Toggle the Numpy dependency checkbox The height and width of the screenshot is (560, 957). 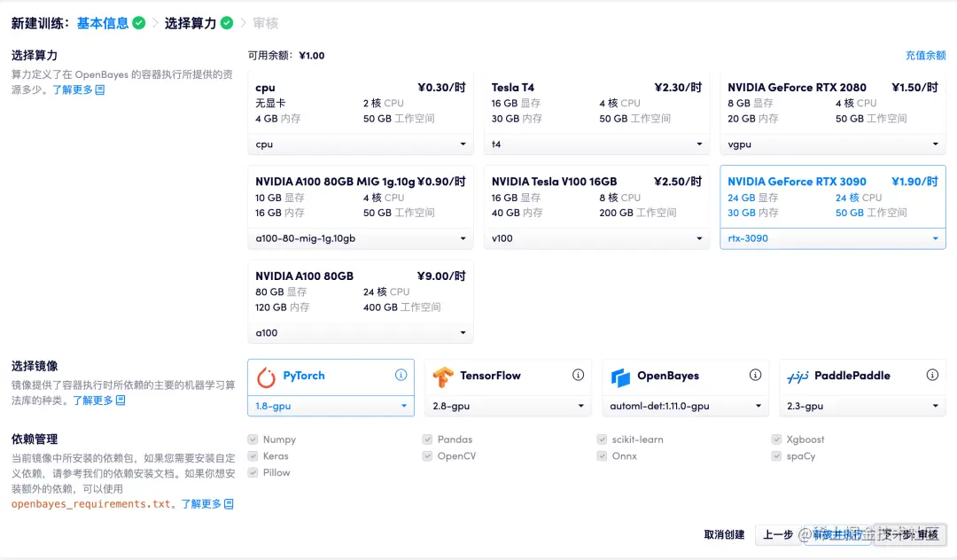[253, 439]
